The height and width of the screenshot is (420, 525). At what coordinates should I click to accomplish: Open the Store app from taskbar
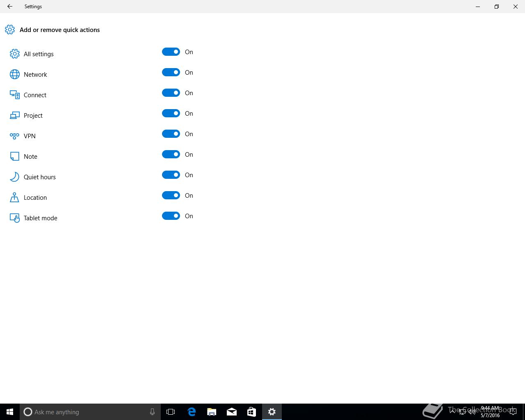pos(251,412)
